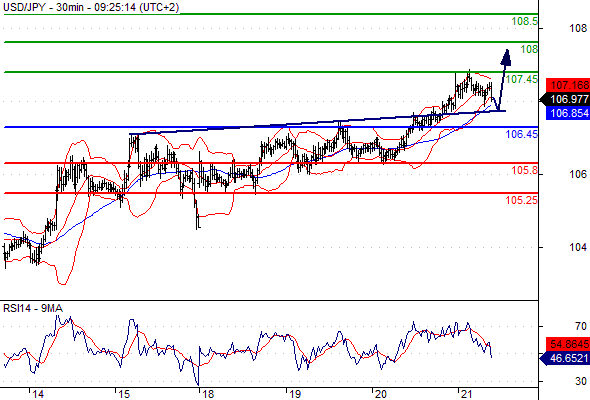Select the 108.5 green resistance label
The height and width of the screenshot is (400, 590).
click(525, 21)
